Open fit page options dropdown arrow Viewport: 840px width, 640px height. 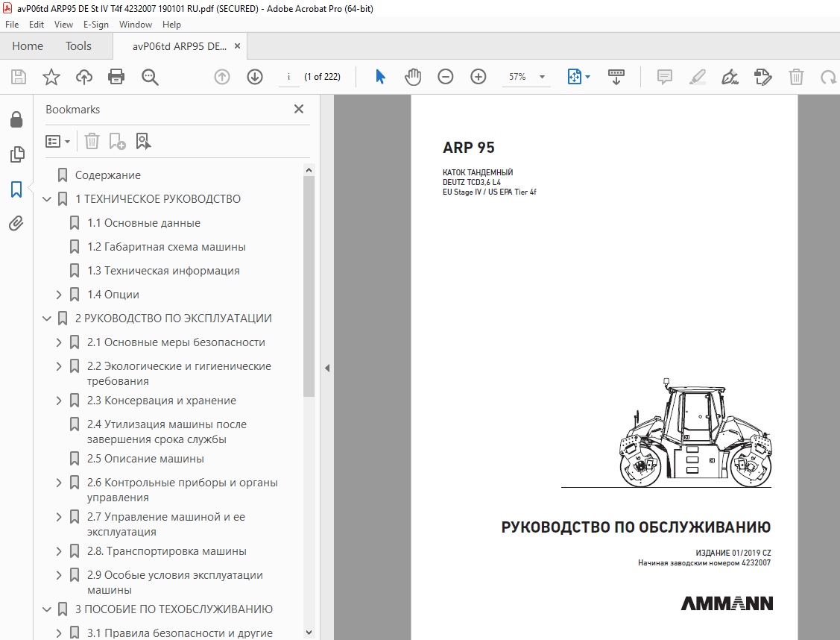(587, 77)
